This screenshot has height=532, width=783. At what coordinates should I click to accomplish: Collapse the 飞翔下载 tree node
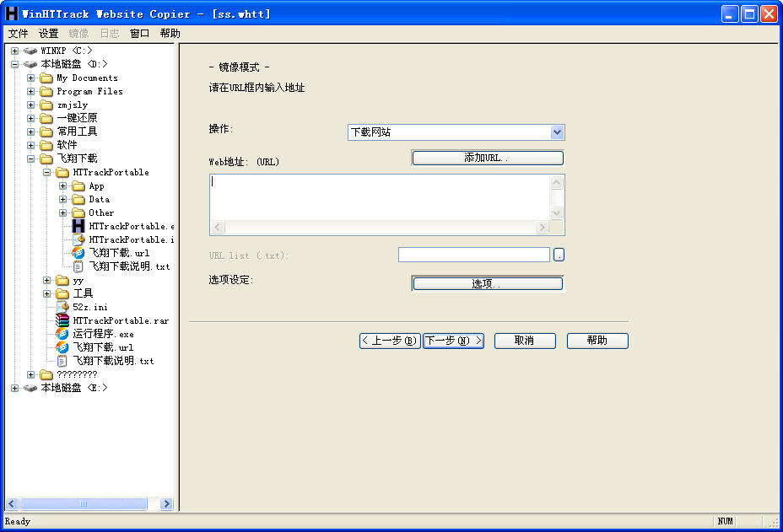point(31,159)
